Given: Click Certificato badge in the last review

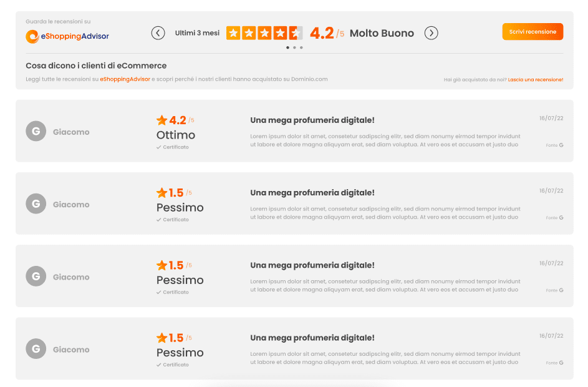Looking at the screenshot, I should [173, 365].
